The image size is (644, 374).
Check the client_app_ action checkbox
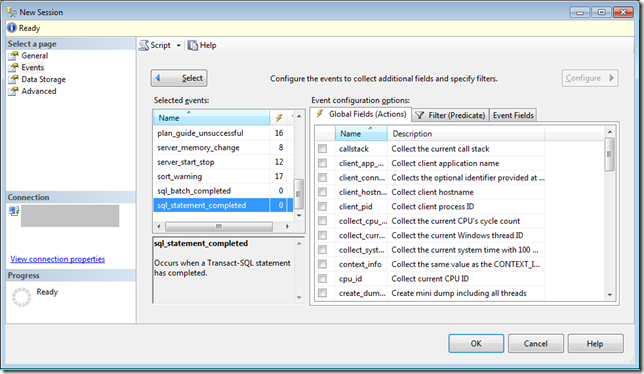point(322,163)
